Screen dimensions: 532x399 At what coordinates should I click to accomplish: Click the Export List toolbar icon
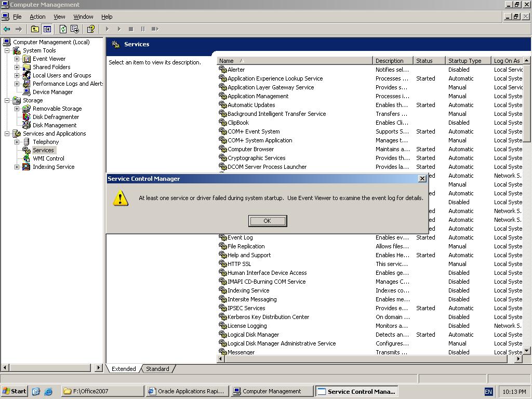75,29
